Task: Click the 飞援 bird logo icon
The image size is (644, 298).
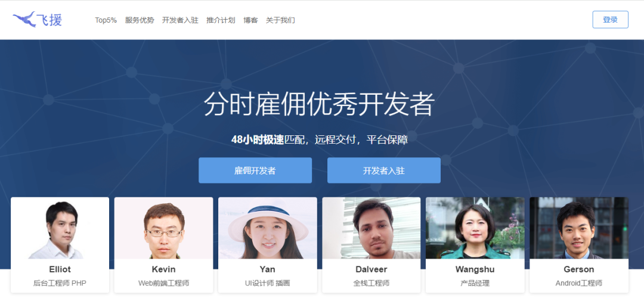Action: pos(24,19)
